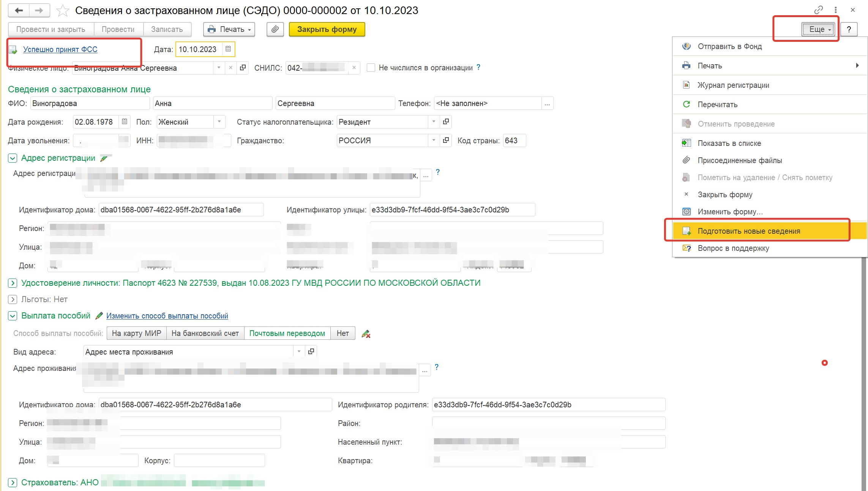Open the Гражданство dropdown arrow
868x491 pixels.
tap(434, 141)
